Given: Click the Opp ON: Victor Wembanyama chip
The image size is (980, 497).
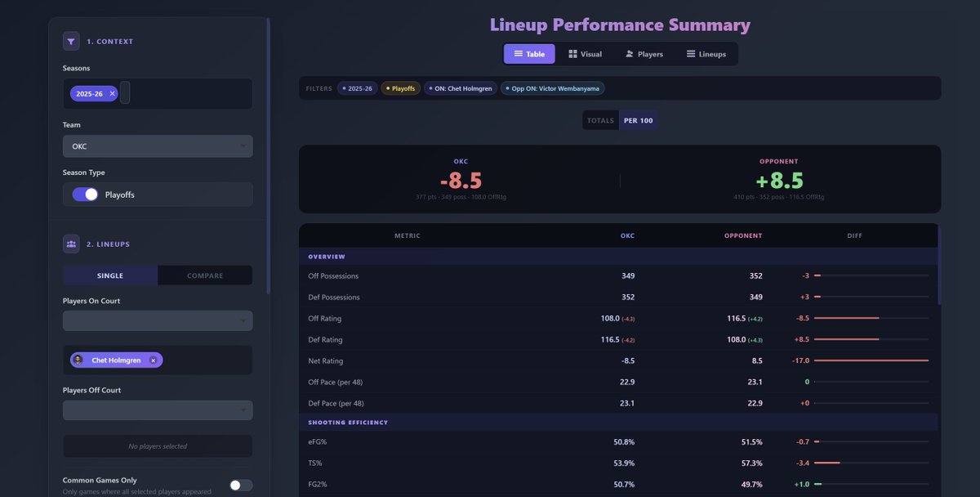Looking at the screenshot, I should [553, 88].
